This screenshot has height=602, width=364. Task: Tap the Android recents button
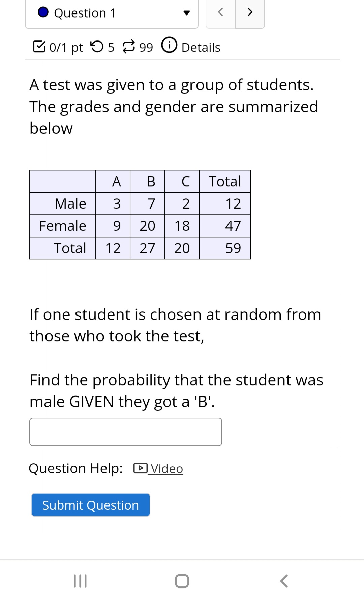80,580
